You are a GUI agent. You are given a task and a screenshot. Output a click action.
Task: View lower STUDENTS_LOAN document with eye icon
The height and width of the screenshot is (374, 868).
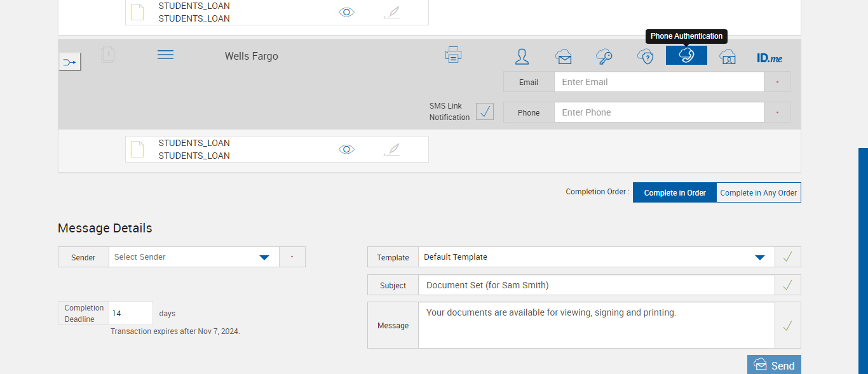point(346,149)
